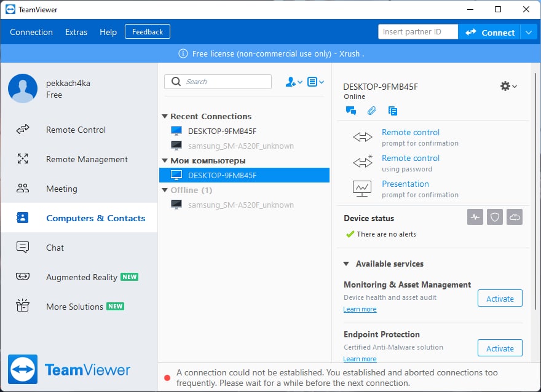
Task: Click the notes document icon
Action: tap(393, 111)
